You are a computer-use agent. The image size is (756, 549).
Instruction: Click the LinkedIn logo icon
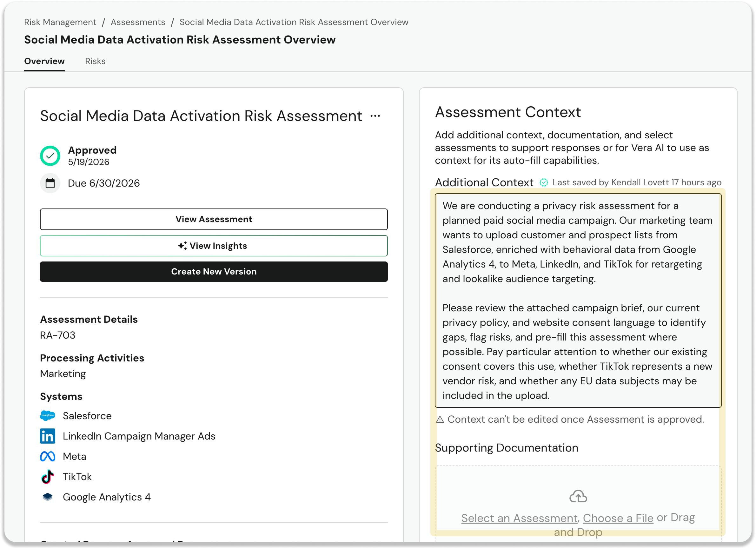(48, 436)
